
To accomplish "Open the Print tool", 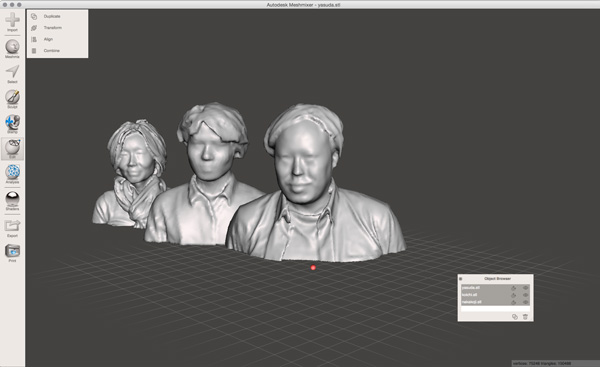I will [12, 253].
